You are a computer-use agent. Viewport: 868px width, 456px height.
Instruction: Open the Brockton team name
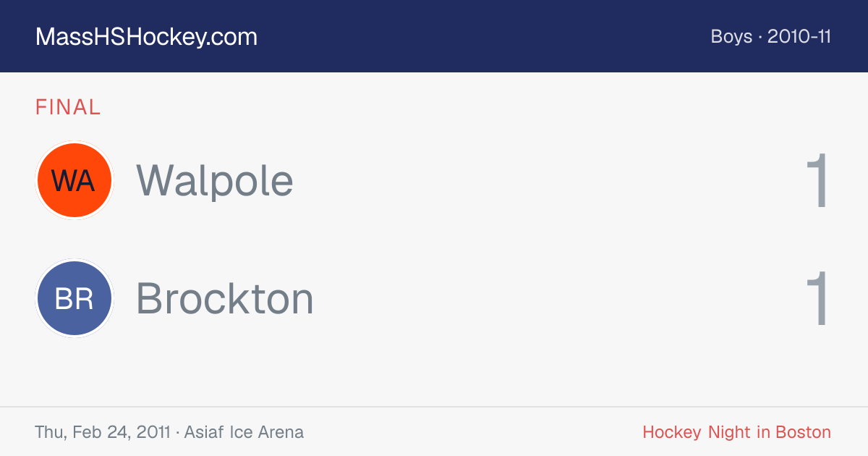(225, 298)
